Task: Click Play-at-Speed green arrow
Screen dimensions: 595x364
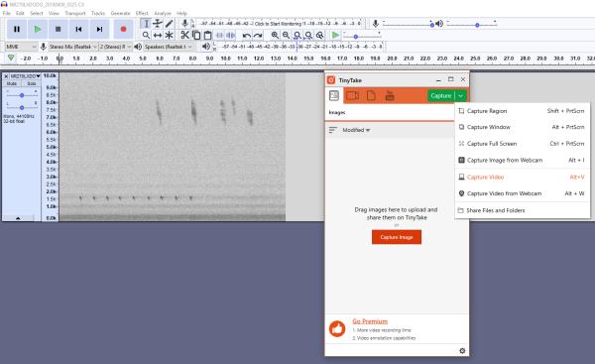Action: tap(335, 36)
